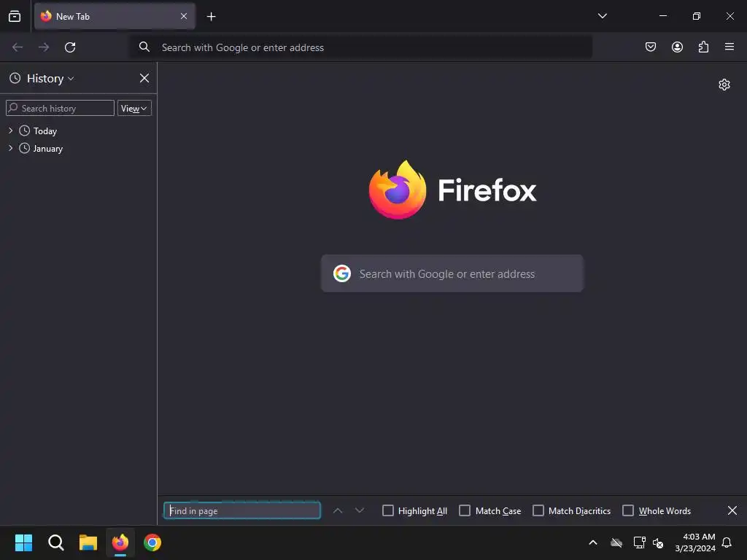The width and height of the screenshot is (747, 560).
Task: Focus the Search history field
Action: click(60, 108)
